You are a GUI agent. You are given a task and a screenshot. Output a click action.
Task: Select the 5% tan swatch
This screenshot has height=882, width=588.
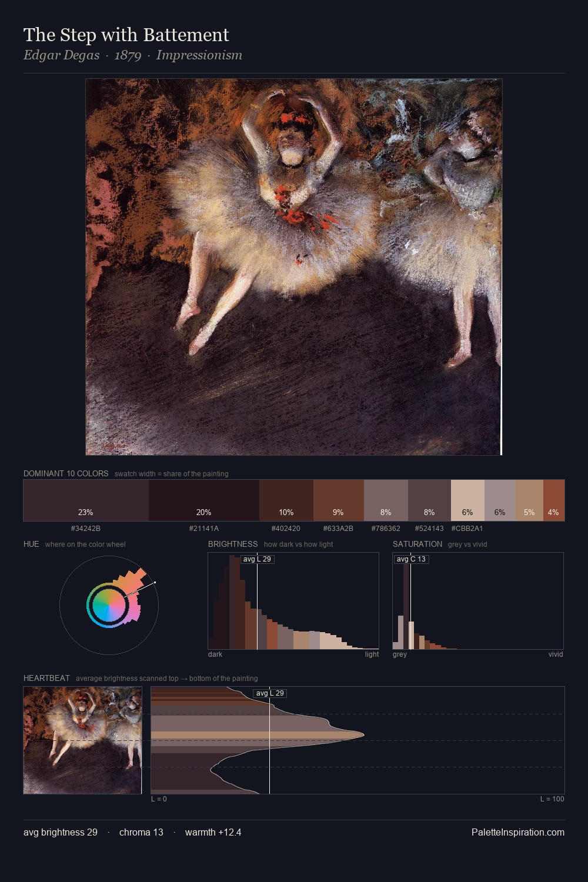coord(529,500)
